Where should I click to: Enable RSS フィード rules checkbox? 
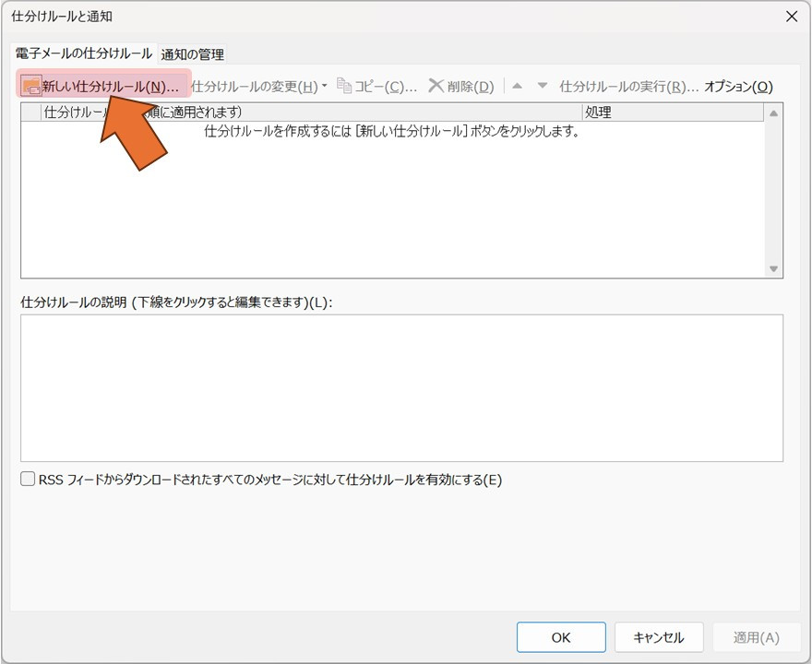pos(29,480)
